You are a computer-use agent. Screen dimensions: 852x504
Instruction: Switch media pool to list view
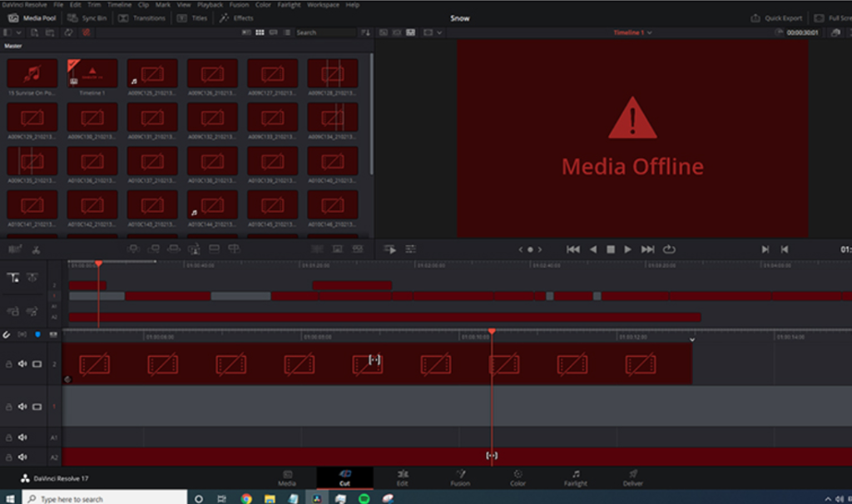tap(287, 32)
